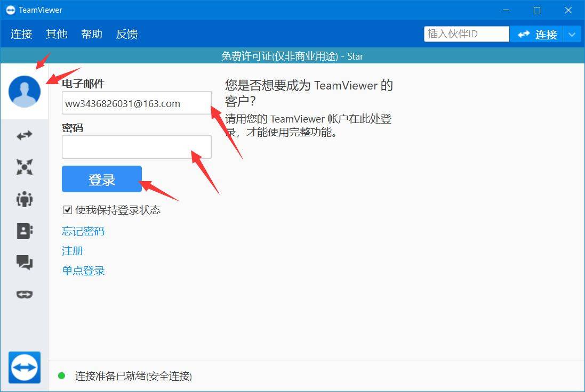Click the 连接 button beside partner ID

tap(536, 34)
